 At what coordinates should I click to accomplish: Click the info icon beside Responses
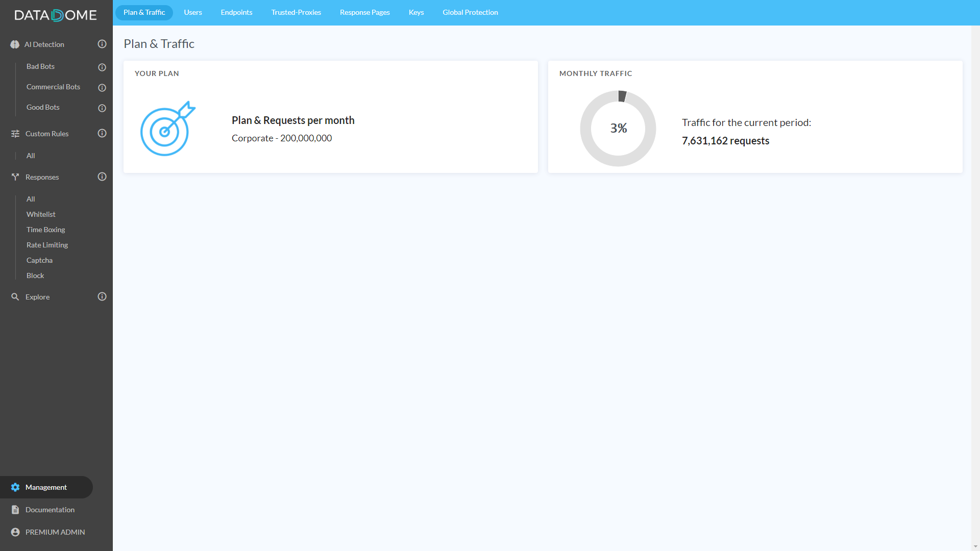coord(102,177)
